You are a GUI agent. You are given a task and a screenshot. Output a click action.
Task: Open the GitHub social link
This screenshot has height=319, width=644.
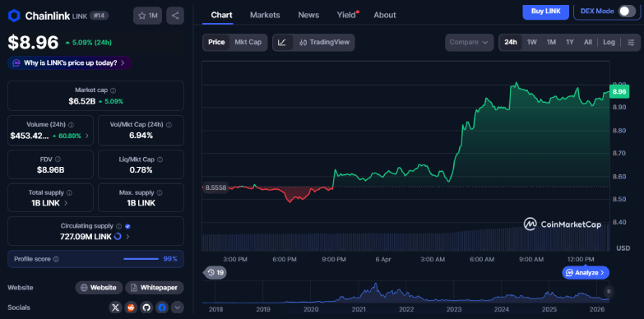coord(146,307)
